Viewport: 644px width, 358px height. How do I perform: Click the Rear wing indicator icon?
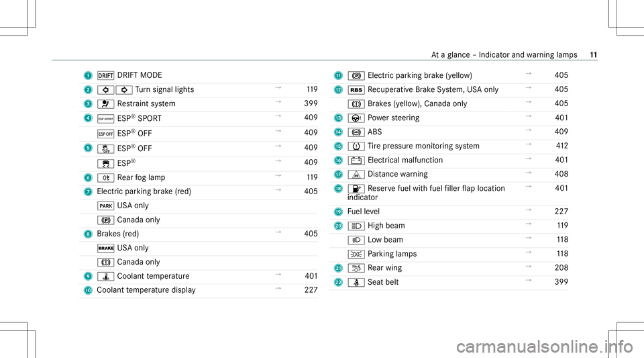point(356,269)
